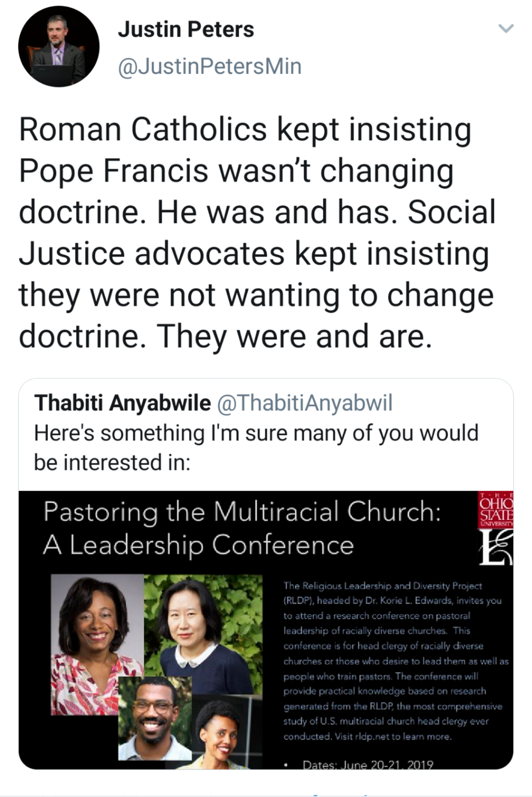Click the "Justin Peters" display name
The image size is (532, 797).
[186, 30]
